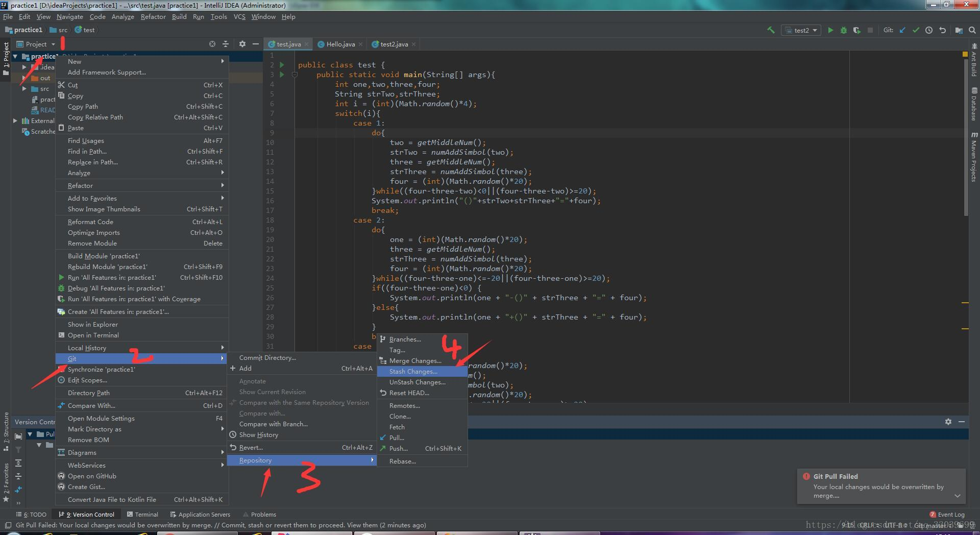This screenshot has width=980, height=535.
Task: Click the Git Revert undo arrow icon
Action: click(x=942, y=30)
